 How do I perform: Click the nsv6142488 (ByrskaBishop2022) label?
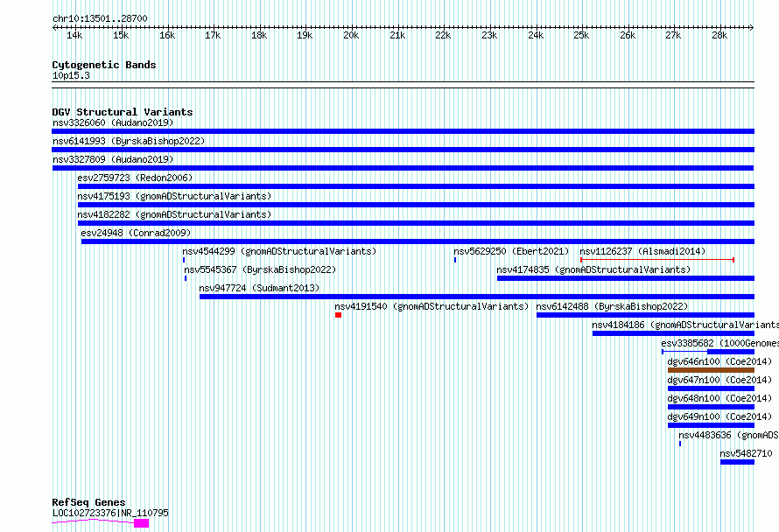coord(612,306)
